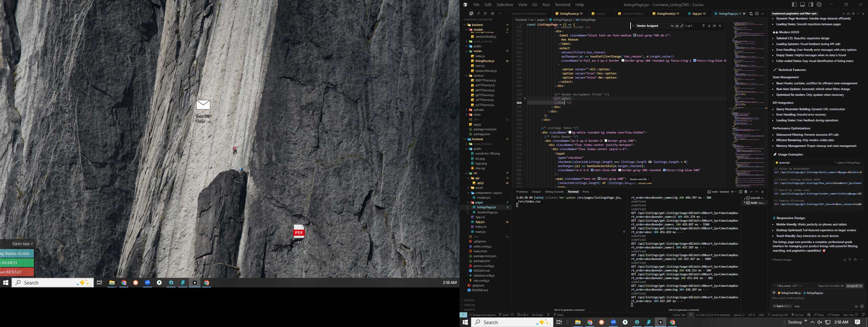Open the PDF file rbt on the desktop
This screenshot has width=868, height=327.
click(299, 234)
